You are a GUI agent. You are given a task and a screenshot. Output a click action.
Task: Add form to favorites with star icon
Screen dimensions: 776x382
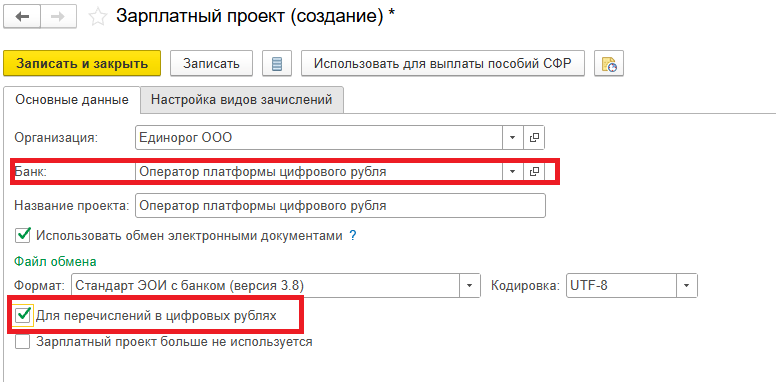(x=97, y=17)
